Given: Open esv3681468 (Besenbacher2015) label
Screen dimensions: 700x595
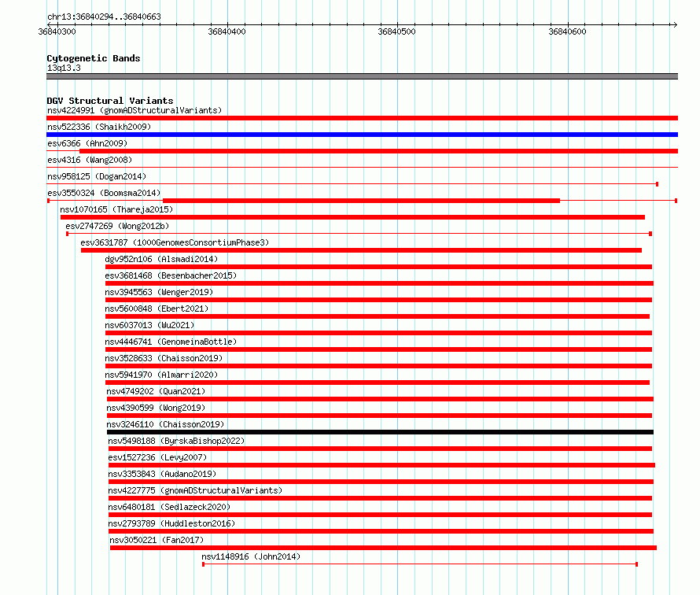Looking at the screenshot, I should tap(171, 275).
